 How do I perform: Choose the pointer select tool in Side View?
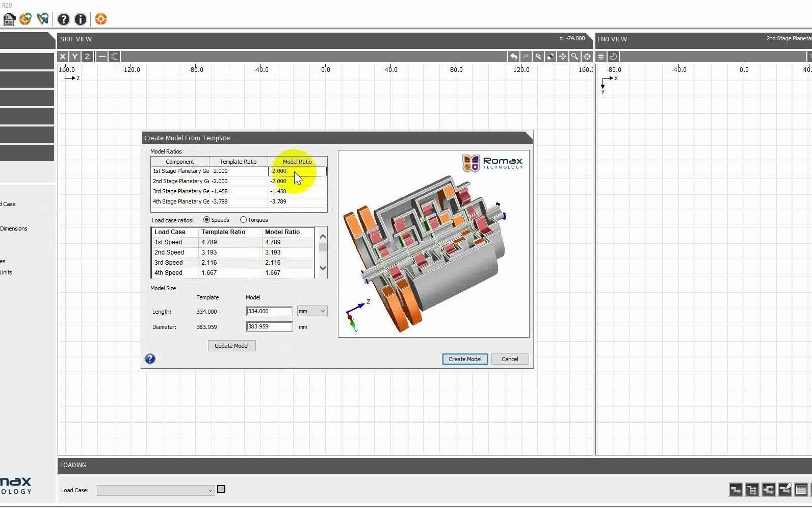tap(538, 57)
